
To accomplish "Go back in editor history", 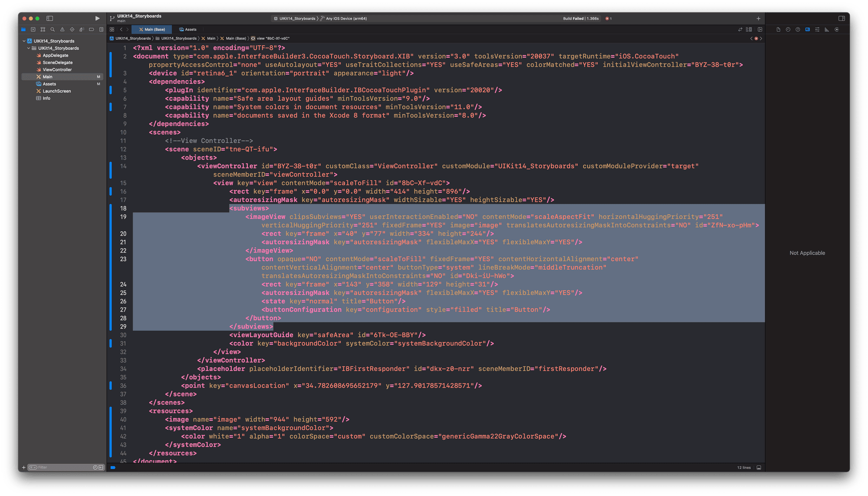I will [121, 30].
